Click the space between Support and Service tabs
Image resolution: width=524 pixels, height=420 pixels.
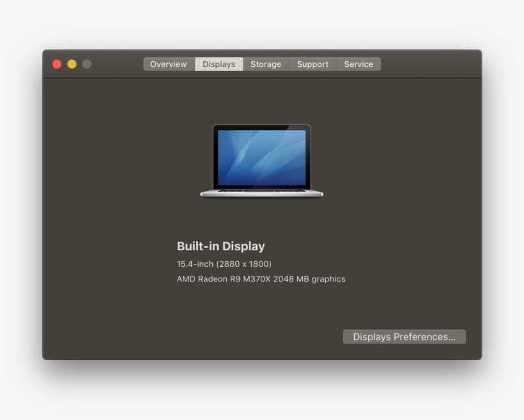point(335,64)
